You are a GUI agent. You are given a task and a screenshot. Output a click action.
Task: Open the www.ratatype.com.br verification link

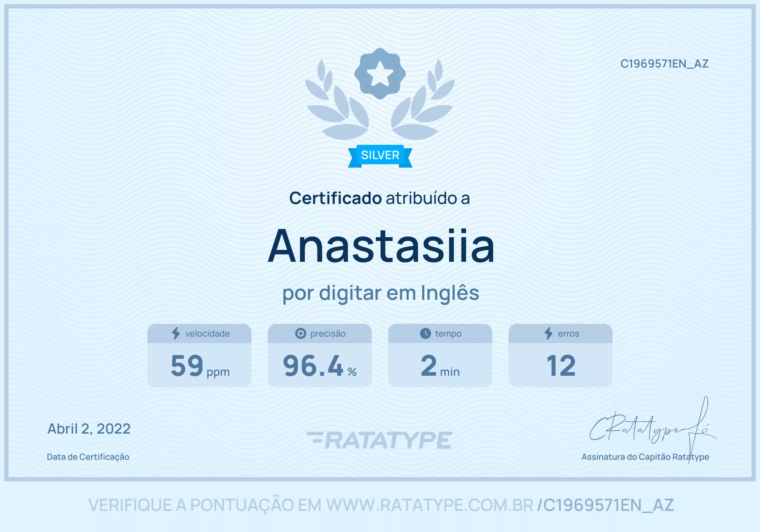point(430,505)
